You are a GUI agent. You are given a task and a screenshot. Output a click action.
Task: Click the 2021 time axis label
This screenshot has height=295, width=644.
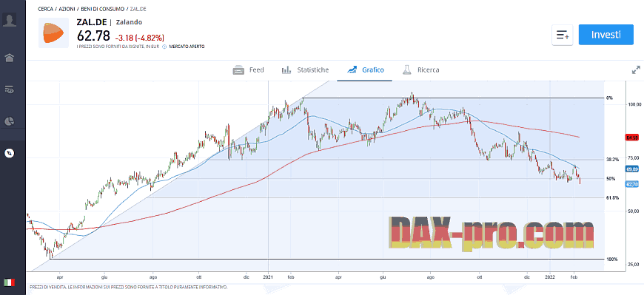click(x=268, y=277)
